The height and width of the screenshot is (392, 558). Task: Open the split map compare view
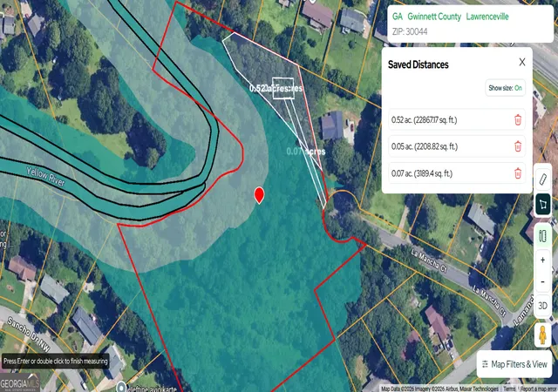pyautogui.click(x=542, y=236)
